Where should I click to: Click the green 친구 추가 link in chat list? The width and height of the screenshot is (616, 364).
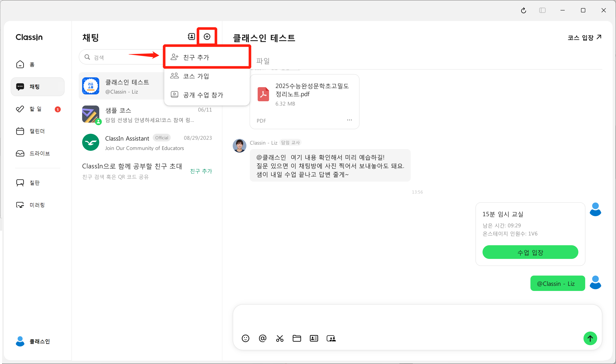201,171
